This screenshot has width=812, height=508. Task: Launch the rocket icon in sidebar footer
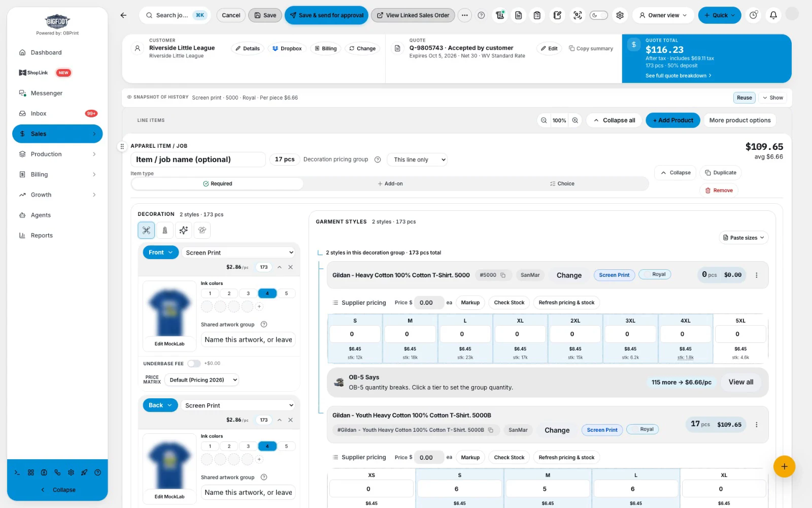click(84, 472)
